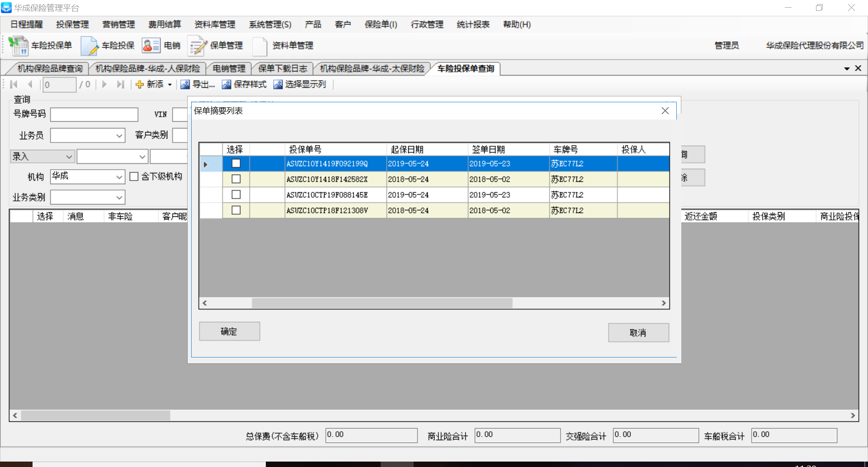The image size is (868, 467).
Task: Switch to the 保单下载日志 tab
Action: [282, 69]
